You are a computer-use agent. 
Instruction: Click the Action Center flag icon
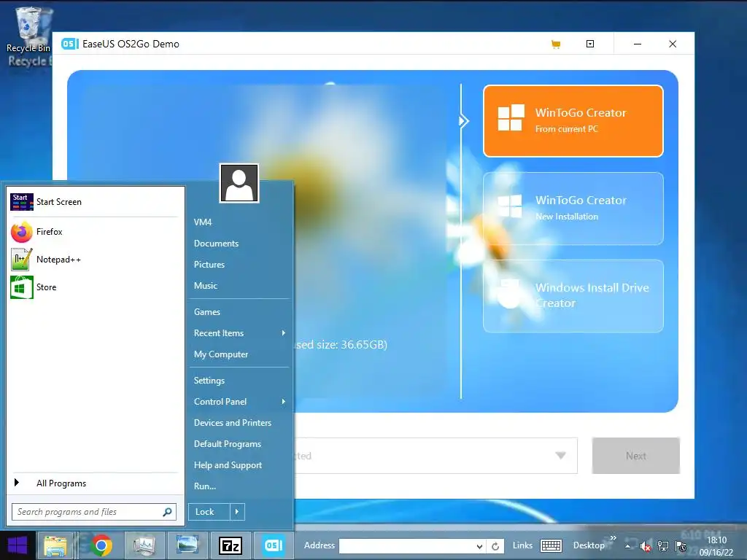[681, 546]
